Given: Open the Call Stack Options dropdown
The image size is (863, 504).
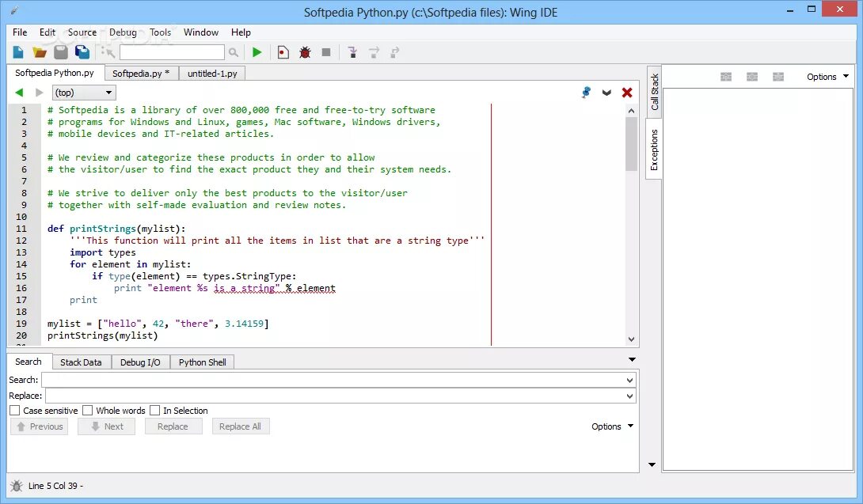Looking at the screenshot, I should click(x=827, y=77).
